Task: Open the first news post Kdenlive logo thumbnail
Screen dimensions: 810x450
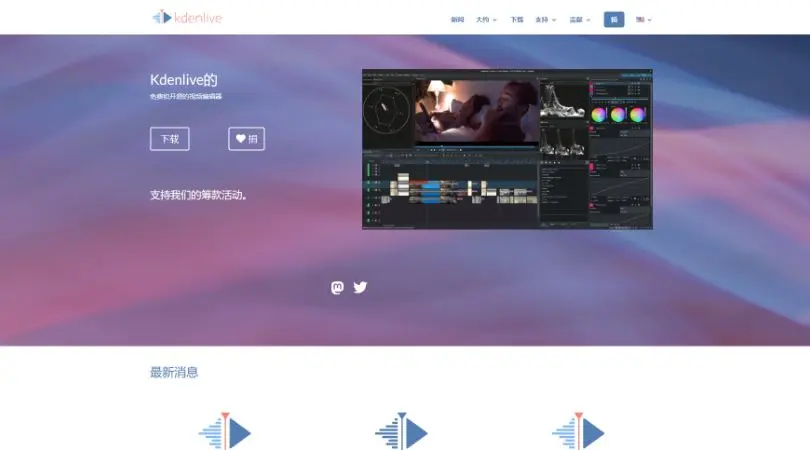Action: [x=225, y=431]
